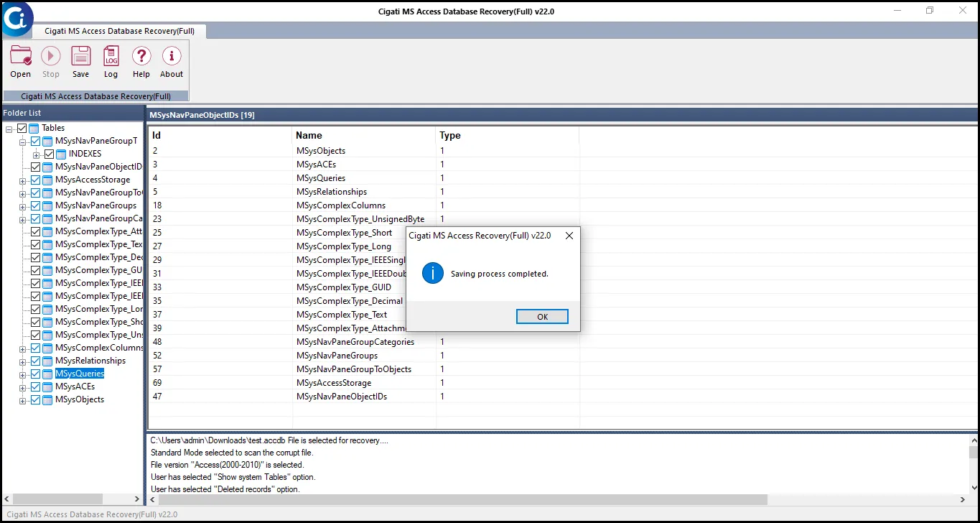Select the Cigati MS Access Database Recovery(Full) tab

tap(119, 31)
